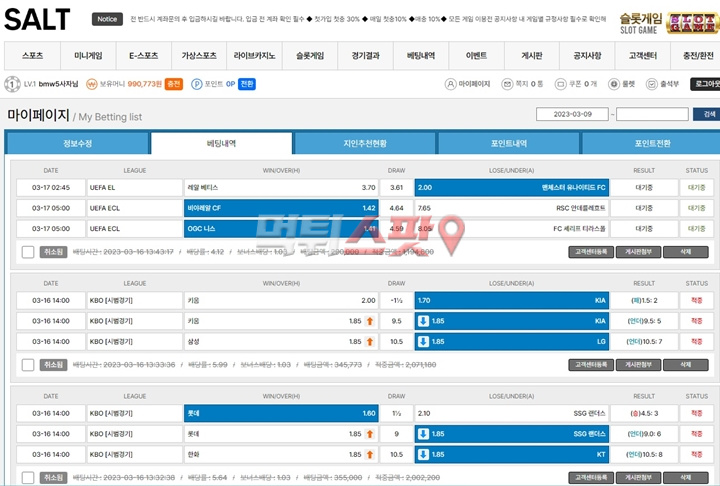Click 게시판첨부 for the 13:43:17 bet

coord(638,252)
